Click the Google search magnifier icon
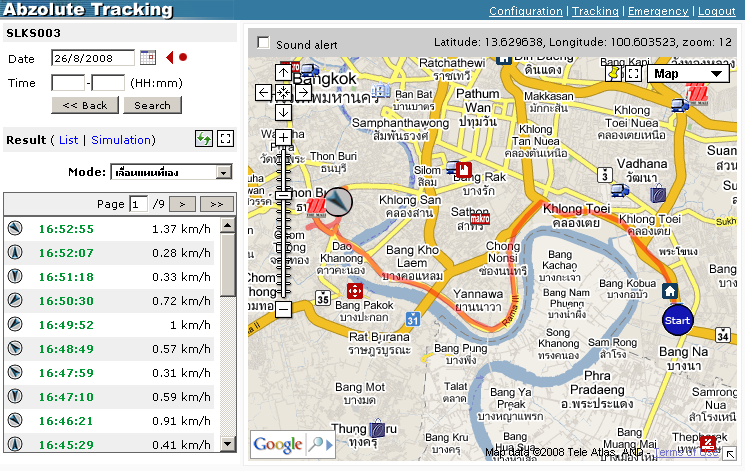 316,444
